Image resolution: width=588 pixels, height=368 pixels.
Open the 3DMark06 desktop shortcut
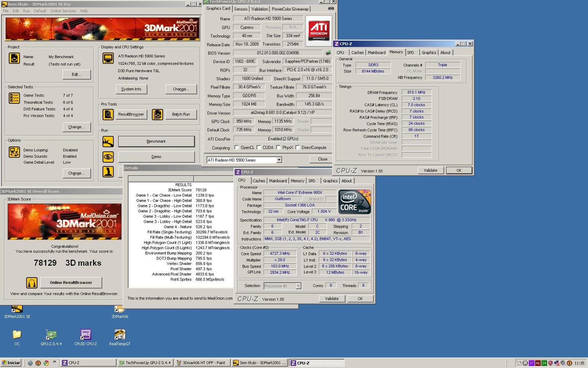pos(120,311)
